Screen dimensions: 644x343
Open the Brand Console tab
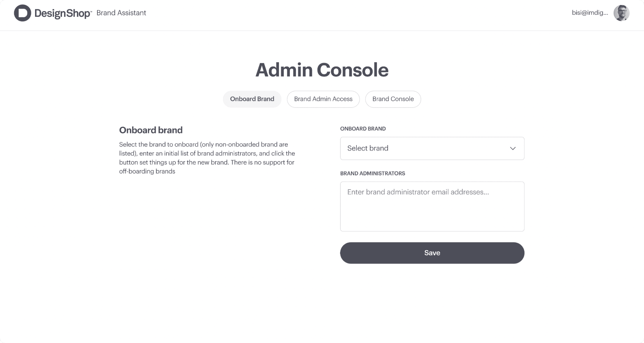tap(393, 99)
